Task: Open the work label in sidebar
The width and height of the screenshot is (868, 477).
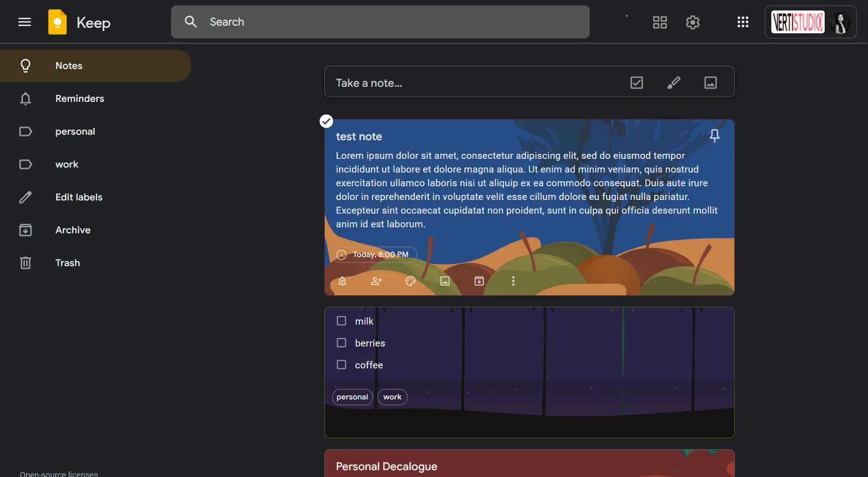Action: [95, 164]
